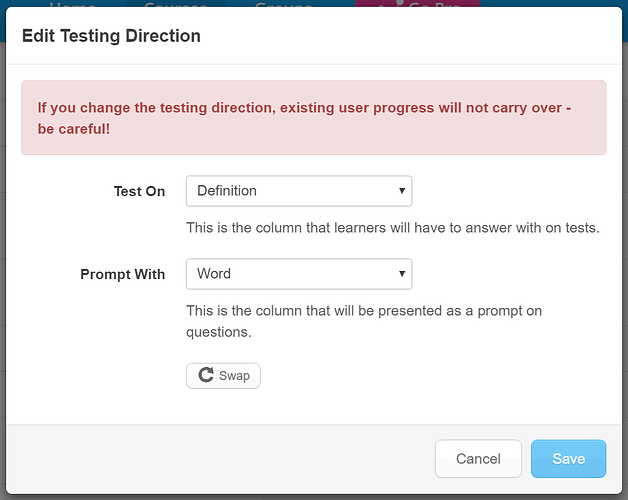
Task: Click the circular arrow Swap icon
Action: (x=206, y=375)
